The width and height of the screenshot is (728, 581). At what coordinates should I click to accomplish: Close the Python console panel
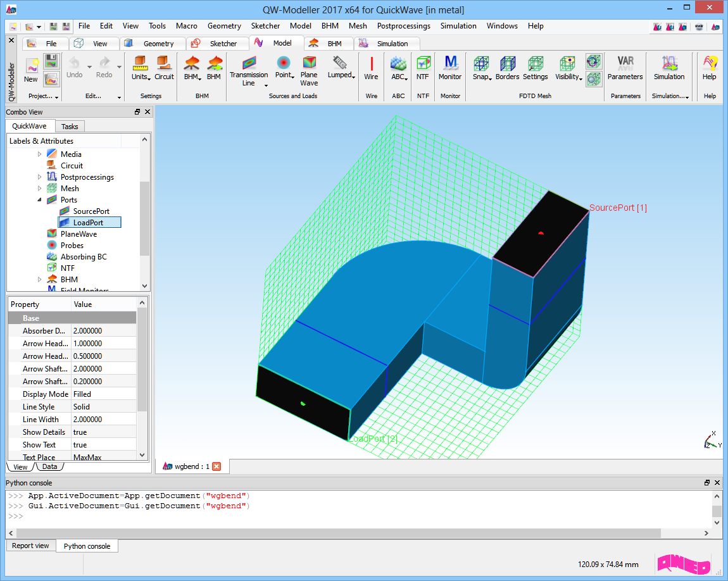(x=717, y=483)
